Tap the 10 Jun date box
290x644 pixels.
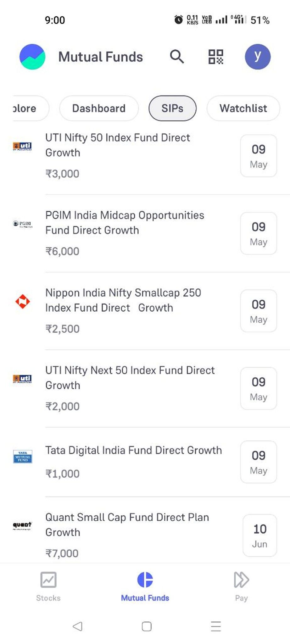[259, 535]
